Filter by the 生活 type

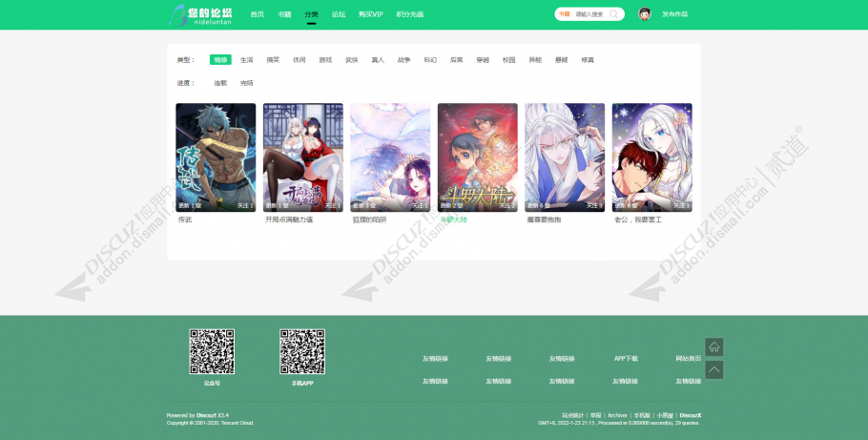point(246,60)
